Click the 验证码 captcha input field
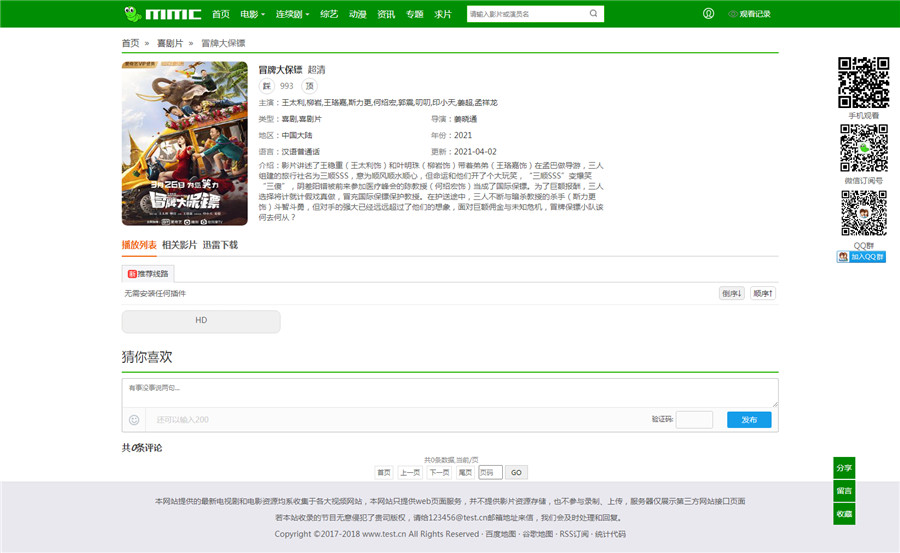Image resolution: width=900 pixels, height=553 pixels. click(x=694, y=420)
